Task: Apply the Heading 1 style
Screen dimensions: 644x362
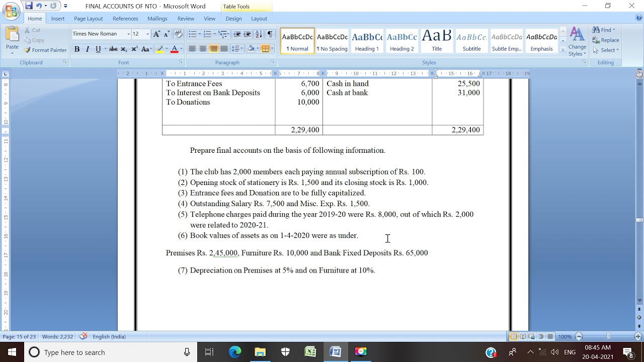Action: click(x=367, y=41)
